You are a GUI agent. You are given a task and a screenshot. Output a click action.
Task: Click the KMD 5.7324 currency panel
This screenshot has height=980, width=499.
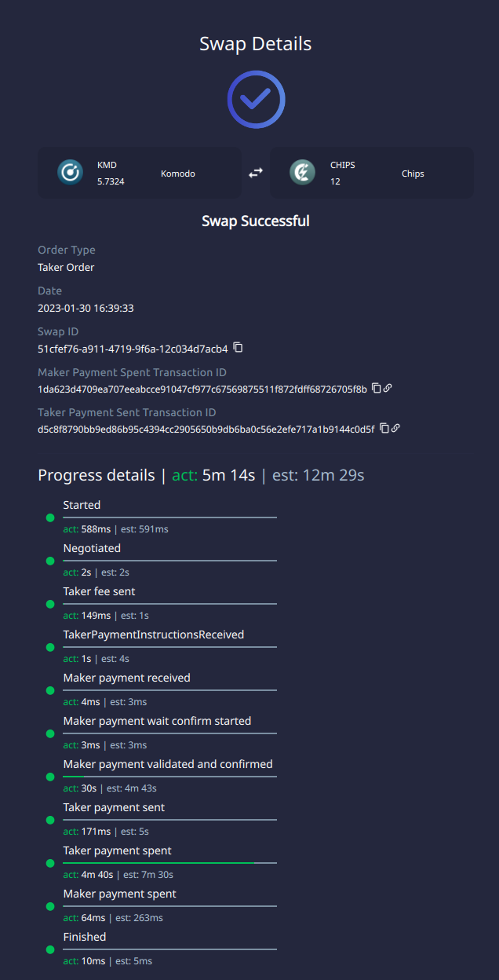[x=140, y=172]
